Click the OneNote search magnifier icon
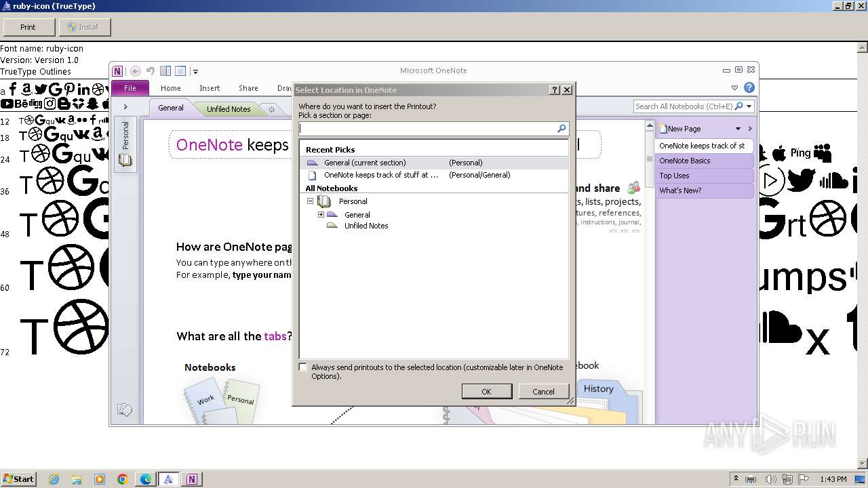Screen dimensions: 868x488 pyautogui.click(x=739, y=106)
